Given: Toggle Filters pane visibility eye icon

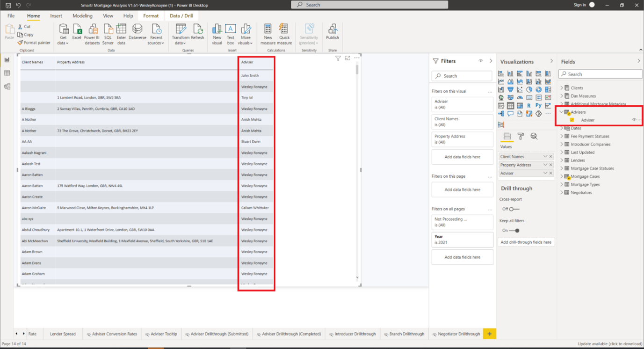Looking at the screenshot, I should 480,61.
